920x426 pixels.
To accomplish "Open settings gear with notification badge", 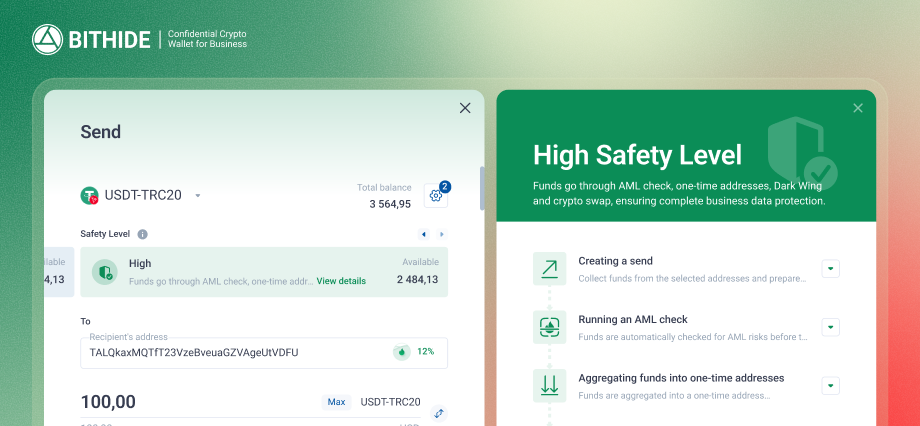I will pos(435,195).
